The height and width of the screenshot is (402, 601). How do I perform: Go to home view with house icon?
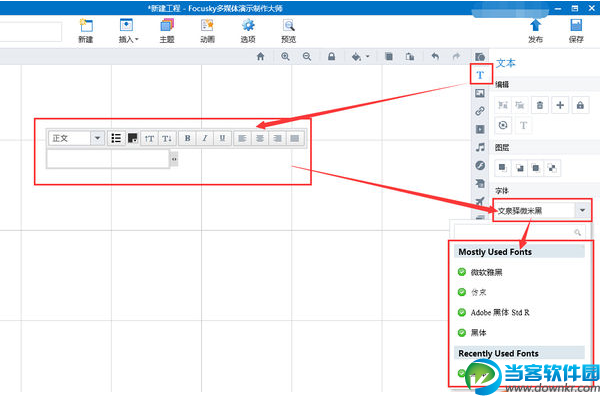pos(261,57)
